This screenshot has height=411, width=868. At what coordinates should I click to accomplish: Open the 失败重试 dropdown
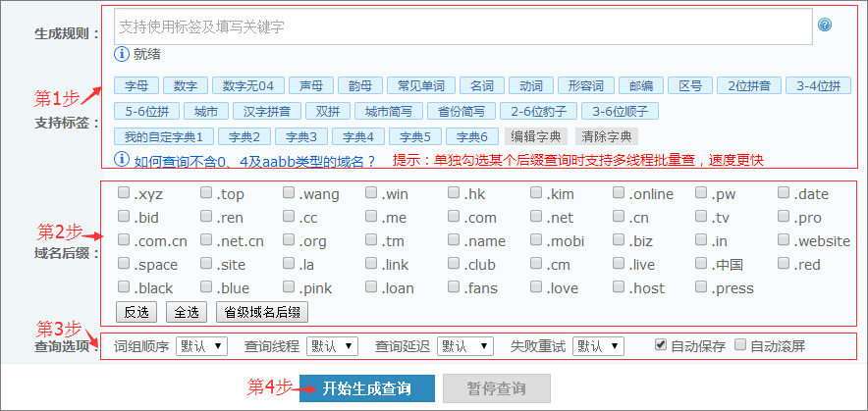[x=597, y=346]
